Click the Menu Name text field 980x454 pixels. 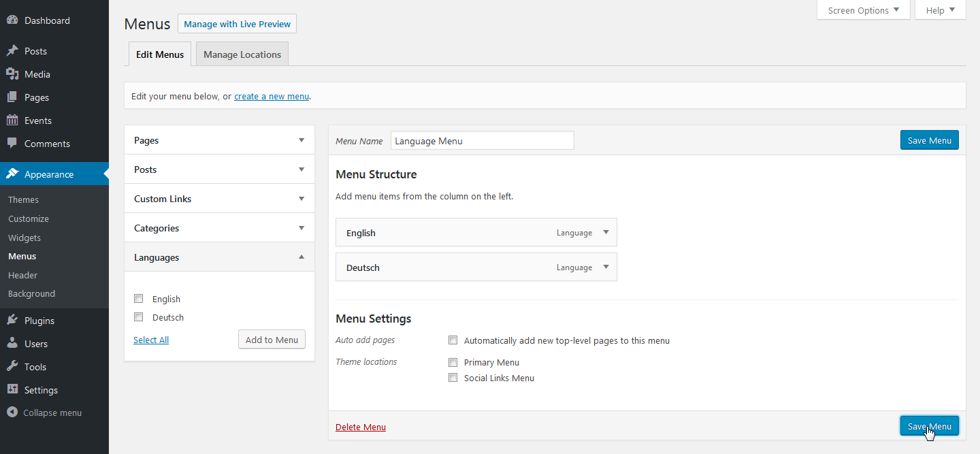[482, 141]
